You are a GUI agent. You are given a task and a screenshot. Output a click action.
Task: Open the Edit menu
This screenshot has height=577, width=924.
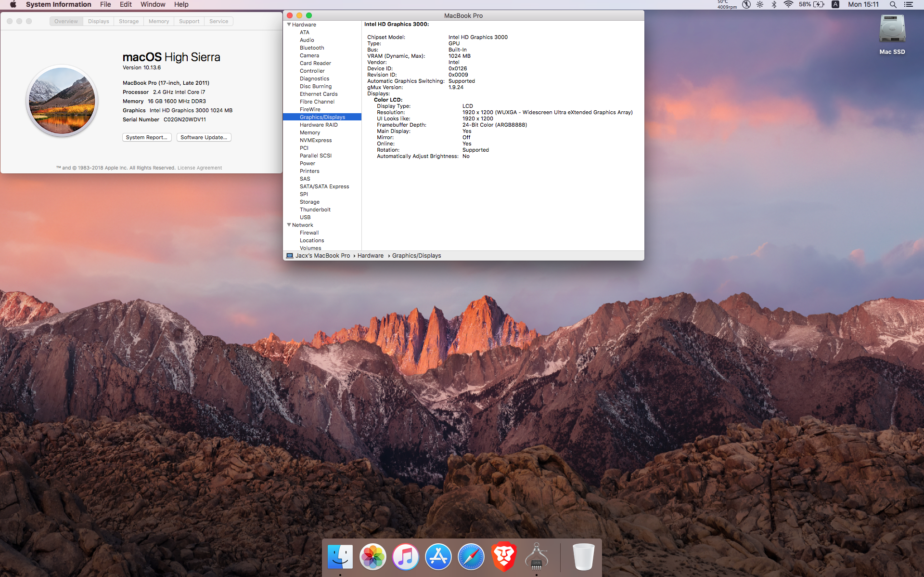pos(126,4)
